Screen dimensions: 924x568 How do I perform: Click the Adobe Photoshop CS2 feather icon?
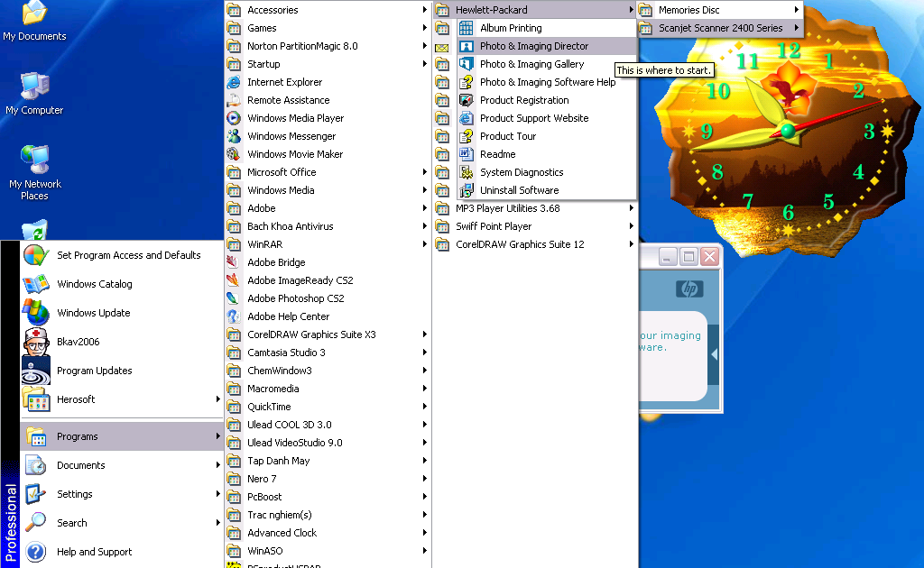234,298
